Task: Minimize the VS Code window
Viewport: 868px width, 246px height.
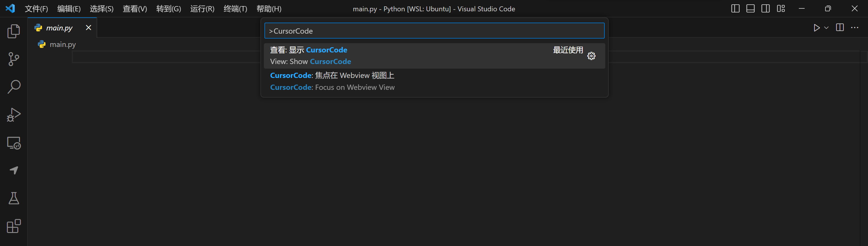Action: click(x=802, y=8)
